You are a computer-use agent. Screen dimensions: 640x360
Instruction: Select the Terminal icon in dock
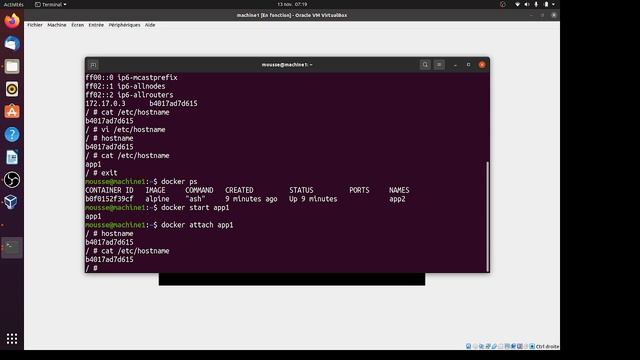(12, 247)
